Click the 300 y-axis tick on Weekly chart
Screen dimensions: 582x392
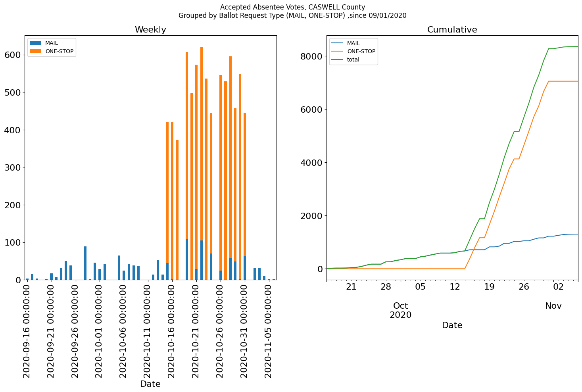click(x=12, y=167)
